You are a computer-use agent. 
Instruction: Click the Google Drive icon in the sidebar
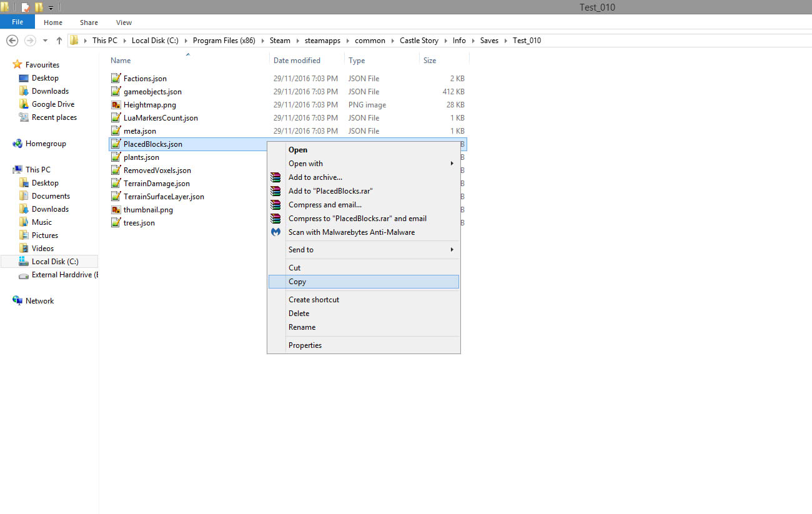pos(24,104)
